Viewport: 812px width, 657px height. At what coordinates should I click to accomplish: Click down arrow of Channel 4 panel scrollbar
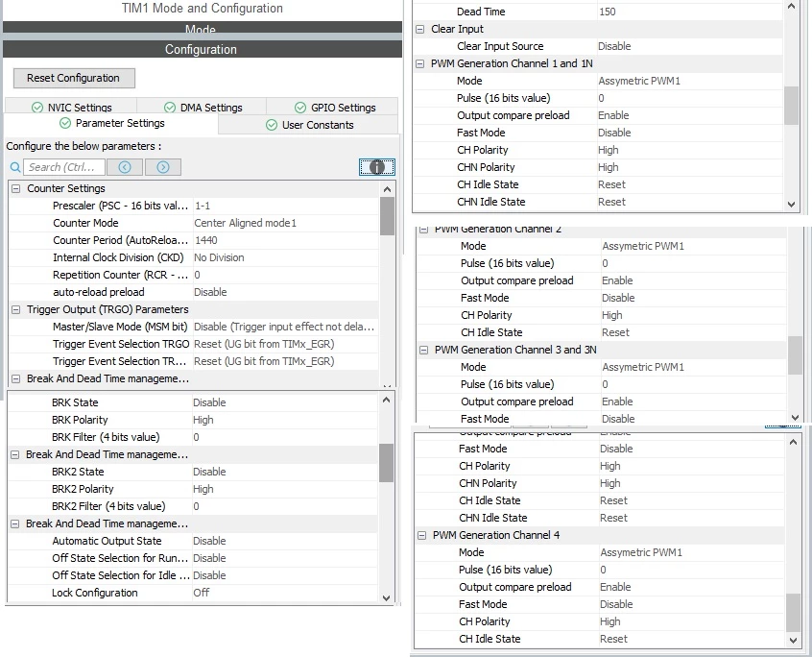[x=793, y=641]
